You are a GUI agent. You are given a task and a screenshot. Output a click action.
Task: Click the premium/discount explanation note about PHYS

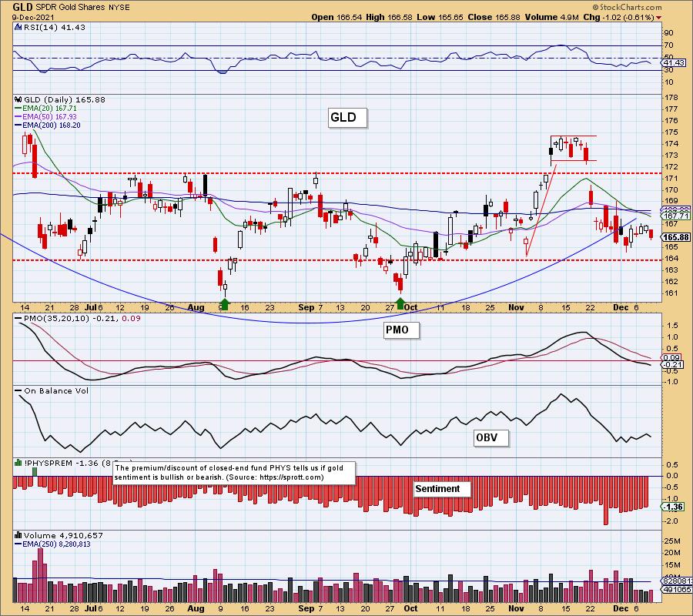tap(234, 472)
